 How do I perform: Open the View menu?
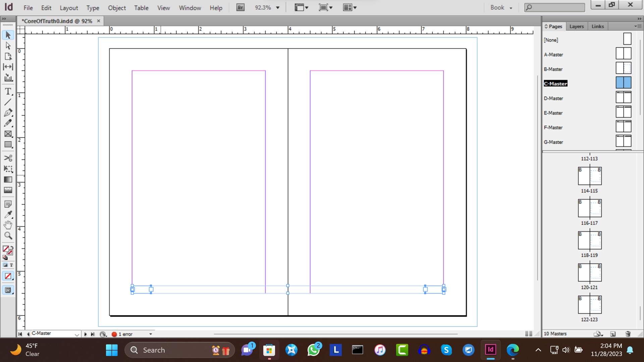tap(163, 7)
